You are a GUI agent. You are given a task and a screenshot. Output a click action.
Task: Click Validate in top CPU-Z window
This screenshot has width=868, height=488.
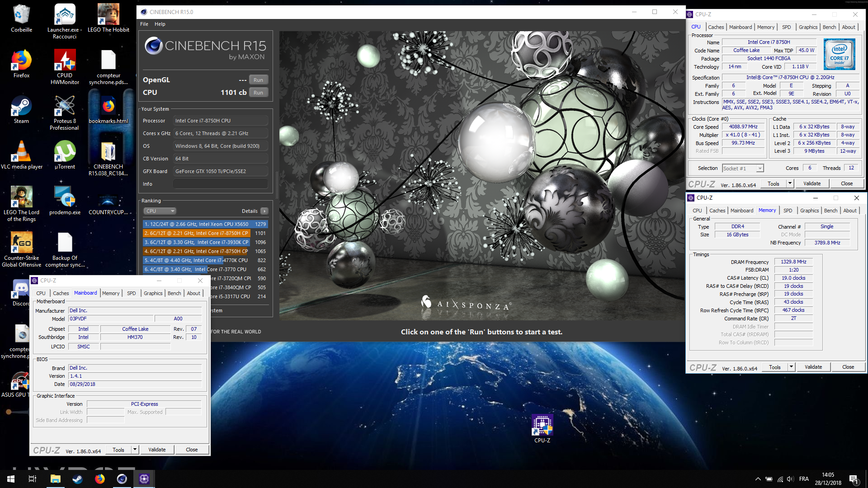tap(812, 183)
